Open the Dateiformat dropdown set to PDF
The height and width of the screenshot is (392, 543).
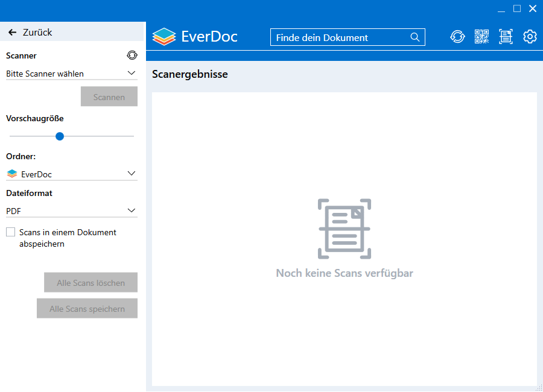(x=71, y=211)
